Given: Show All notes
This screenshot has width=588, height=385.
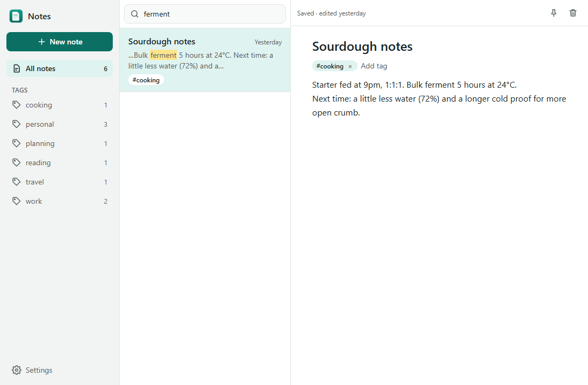Looking at the screenshot, I should pyautogui.click(x=60, y=68).
